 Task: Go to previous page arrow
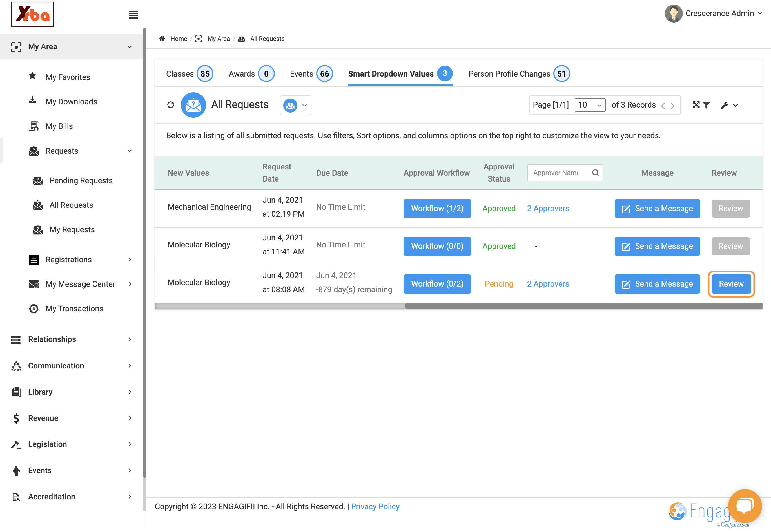663,106
